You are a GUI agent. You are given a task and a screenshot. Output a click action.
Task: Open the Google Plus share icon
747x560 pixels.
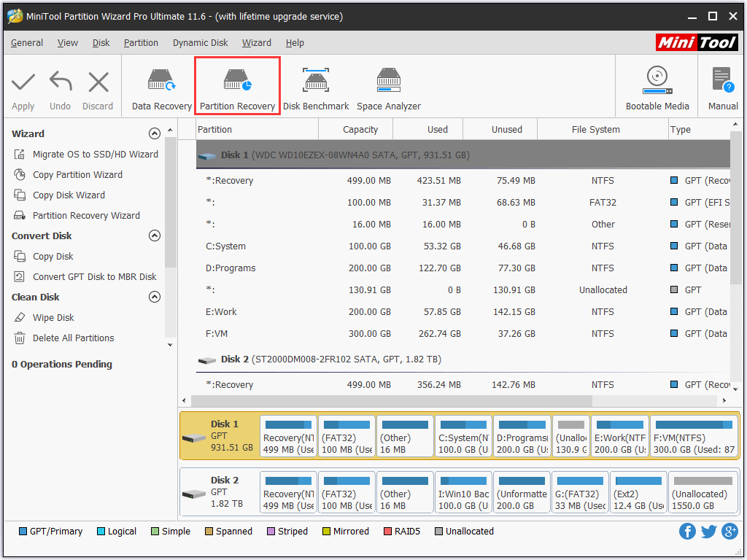(729, 531)
